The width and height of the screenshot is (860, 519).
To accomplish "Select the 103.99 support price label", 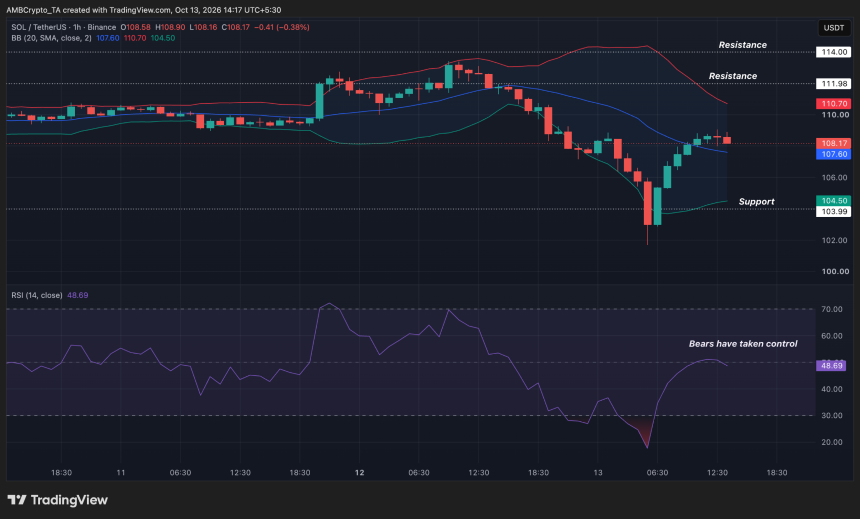I will click(834, 212).
